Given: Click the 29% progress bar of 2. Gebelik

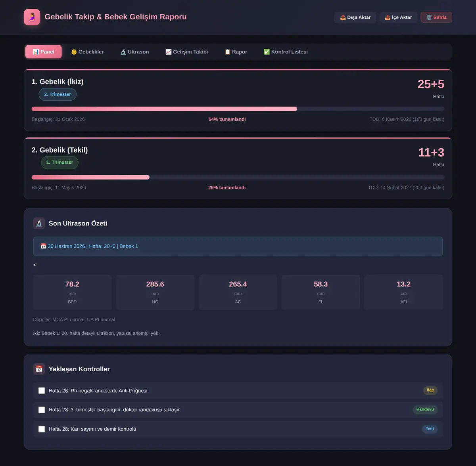Looking at the screenshot, I should click(x=238, y=177).
